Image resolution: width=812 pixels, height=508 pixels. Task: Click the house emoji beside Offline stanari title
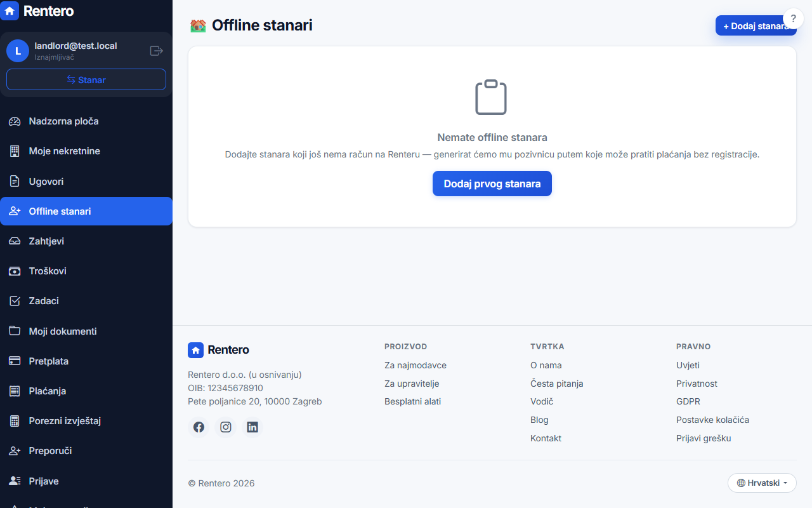click(x=198, y=25)
